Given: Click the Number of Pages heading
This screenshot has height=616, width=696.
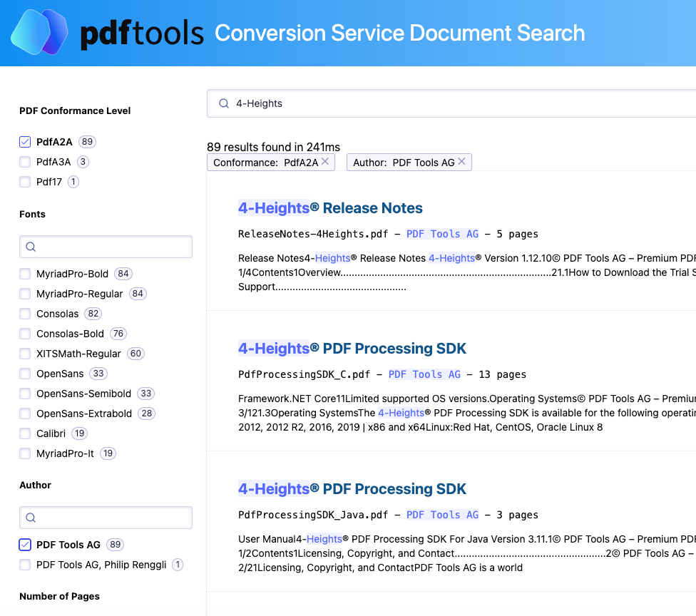Looking at the screenshot, I should tap(59, 597).
